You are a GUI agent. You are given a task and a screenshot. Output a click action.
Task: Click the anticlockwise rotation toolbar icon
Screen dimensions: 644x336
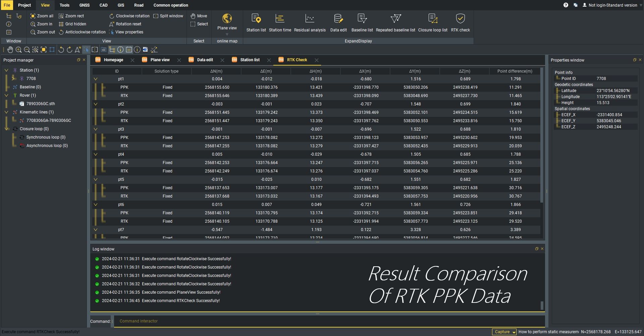point(61,50)
